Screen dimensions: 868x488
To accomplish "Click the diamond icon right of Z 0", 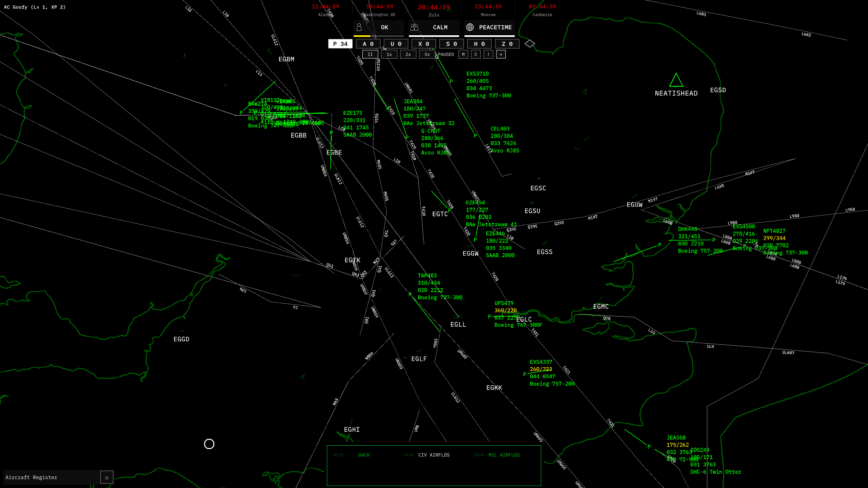I will (529, 44).
